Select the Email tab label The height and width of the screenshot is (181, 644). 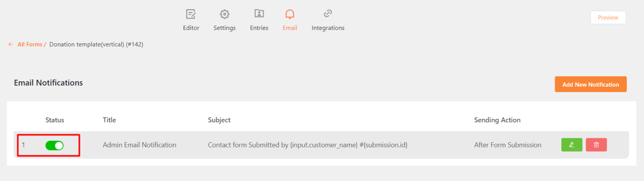(x=290, y=28)
